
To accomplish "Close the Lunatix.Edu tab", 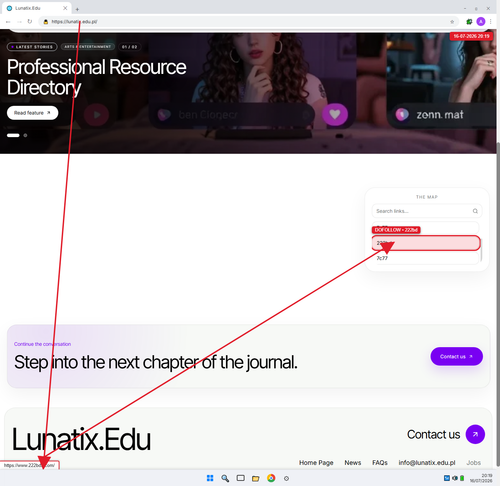I will click(65, 8).
